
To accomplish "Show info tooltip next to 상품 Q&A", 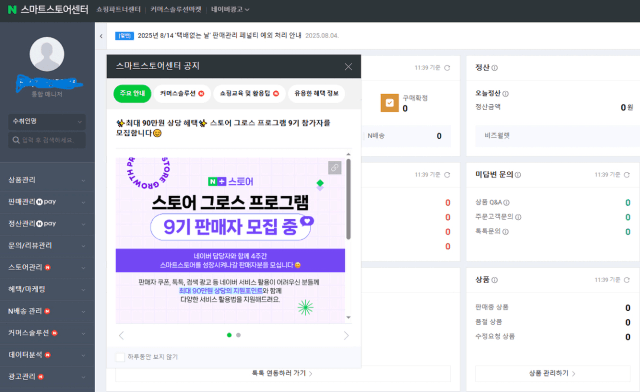I will [x=507, y=203].
